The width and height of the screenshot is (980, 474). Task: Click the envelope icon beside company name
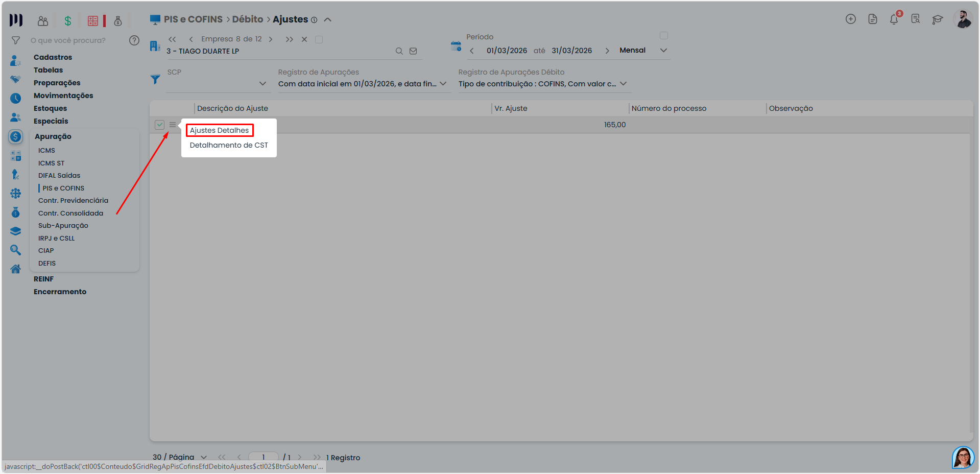tap(413, 51)
